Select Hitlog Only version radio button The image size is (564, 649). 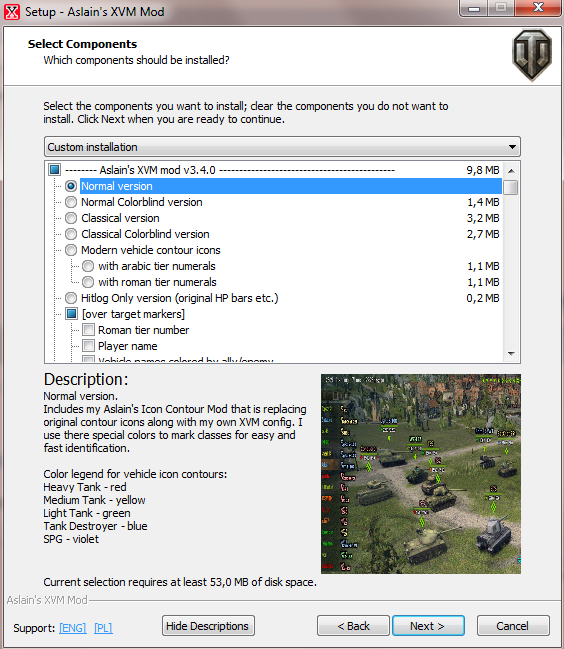coord(71,298)
